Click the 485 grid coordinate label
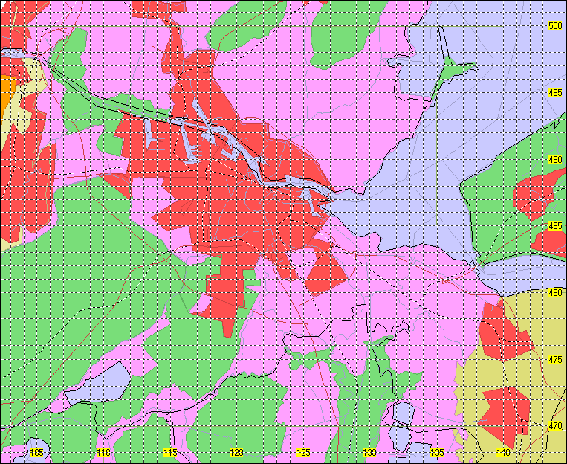 (x=555, y=226)
